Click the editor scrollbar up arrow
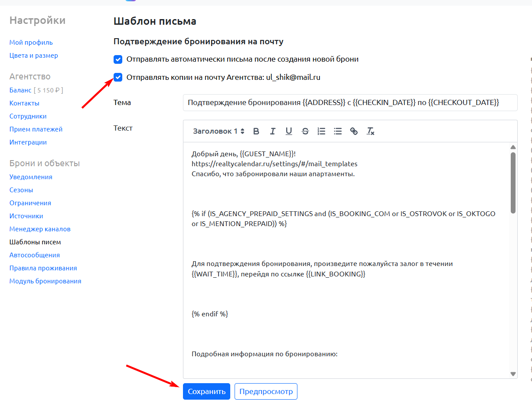Viewport: 532px width, 404px height. (x=513, y=147)
